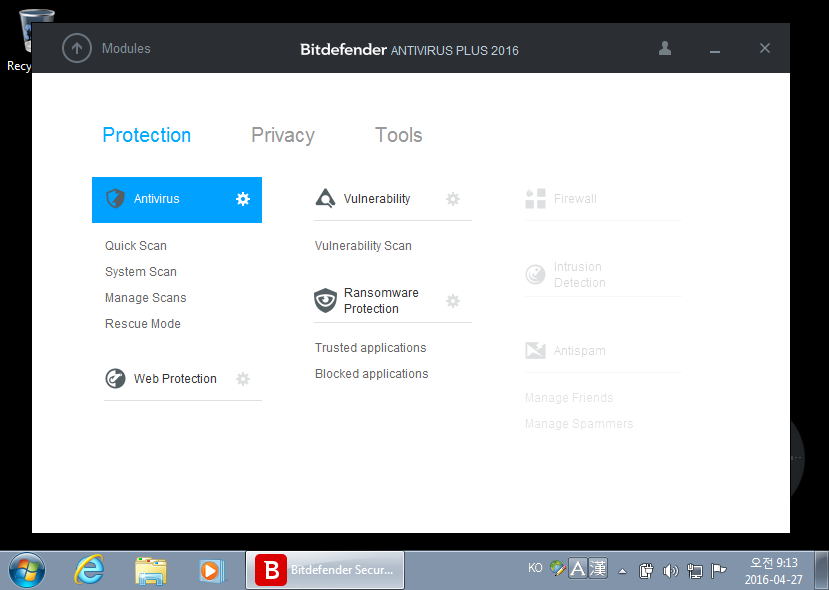Open Vulnerability settings gear
The height and width of the screenshot is (590, 829).
(453, 199)
